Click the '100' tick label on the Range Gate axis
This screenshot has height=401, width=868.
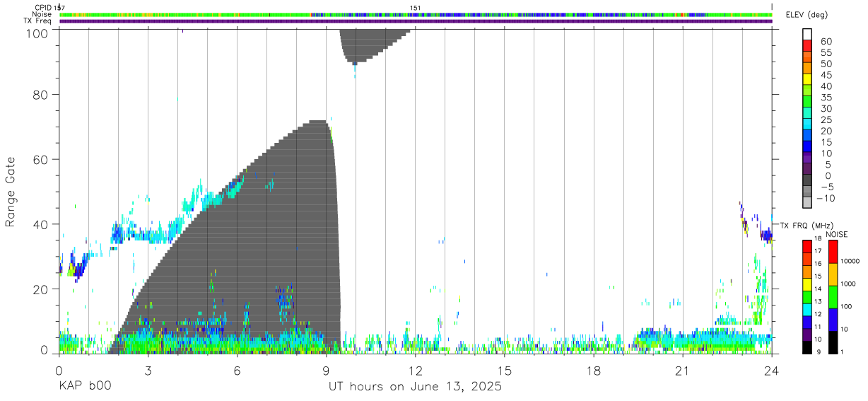39,33
